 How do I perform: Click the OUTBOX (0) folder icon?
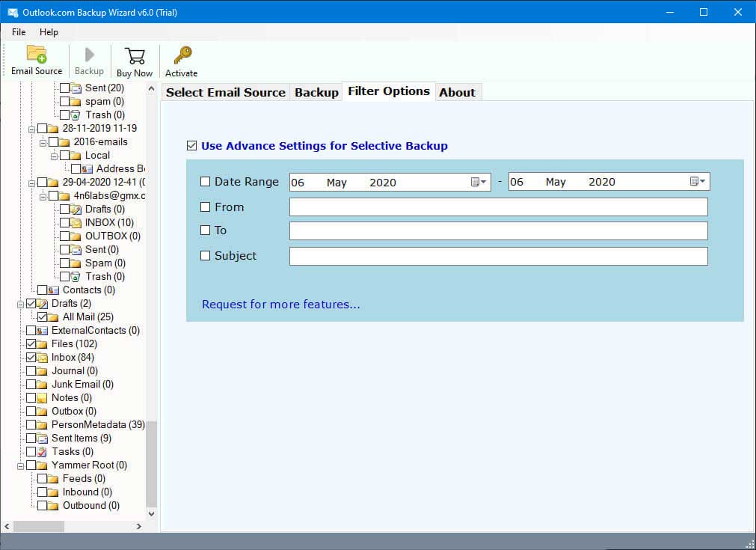[x=76, y=236]
